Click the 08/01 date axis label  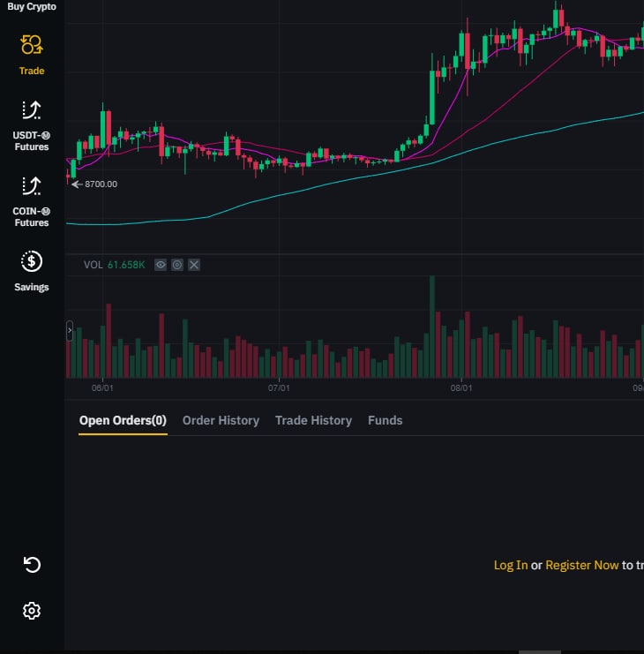[461, 387]
